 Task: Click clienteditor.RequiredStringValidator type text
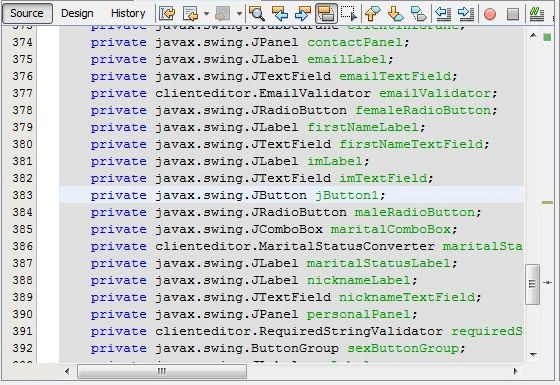pyautogui.click(x=299, y=331)
